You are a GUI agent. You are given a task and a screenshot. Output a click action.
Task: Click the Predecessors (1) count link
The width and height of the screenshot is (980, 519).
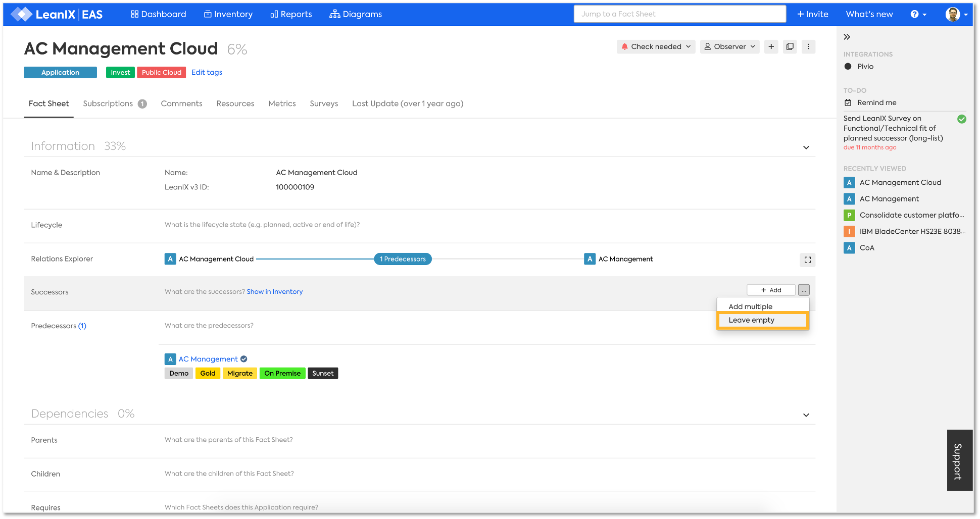[x=82, y=326]
